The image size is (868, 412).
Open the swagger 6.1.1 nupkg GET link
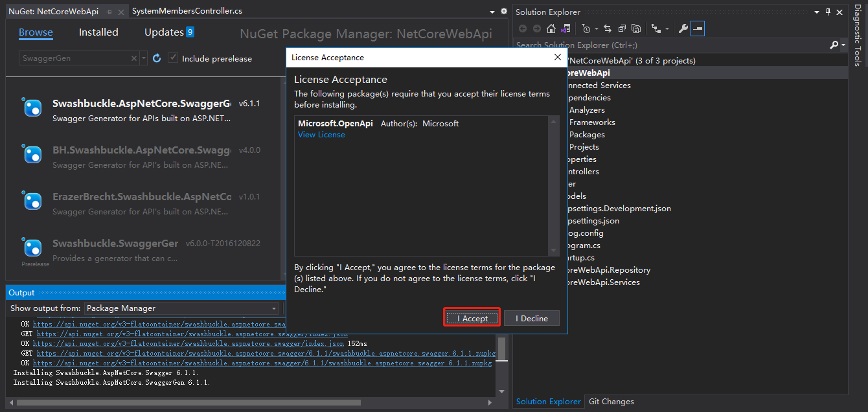point(266,354)
